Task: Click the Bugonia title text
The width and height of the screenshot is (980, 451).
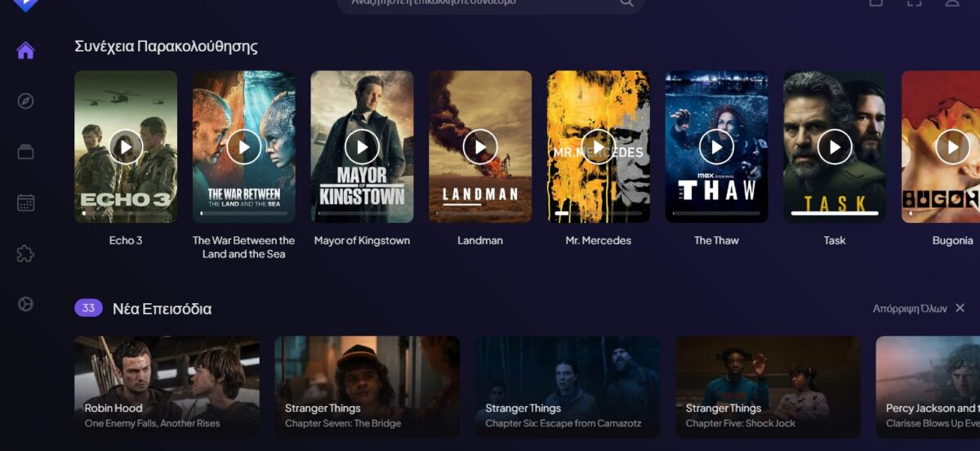Action: 952,240
